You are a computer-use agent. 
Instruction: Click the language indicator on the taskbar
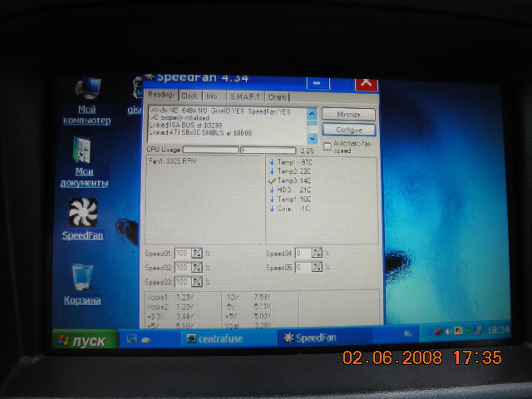point(408,334)
